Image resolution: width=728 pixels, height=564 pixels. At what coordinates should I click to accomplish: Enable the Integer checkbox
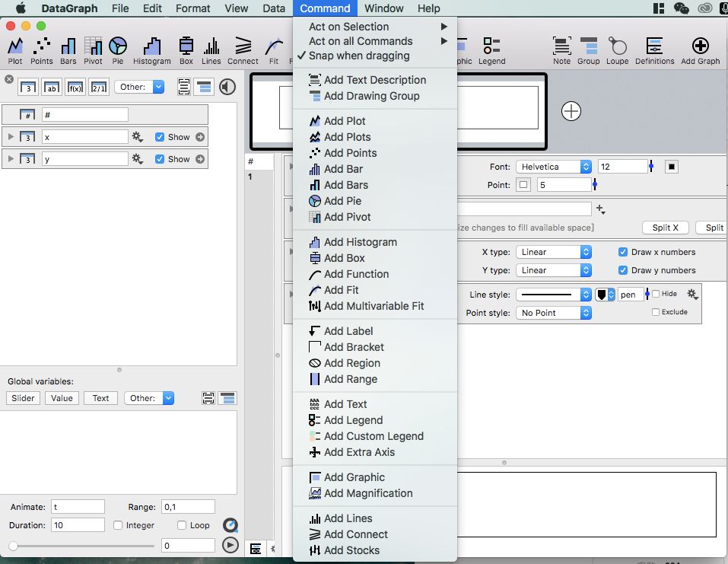point(118,525)
